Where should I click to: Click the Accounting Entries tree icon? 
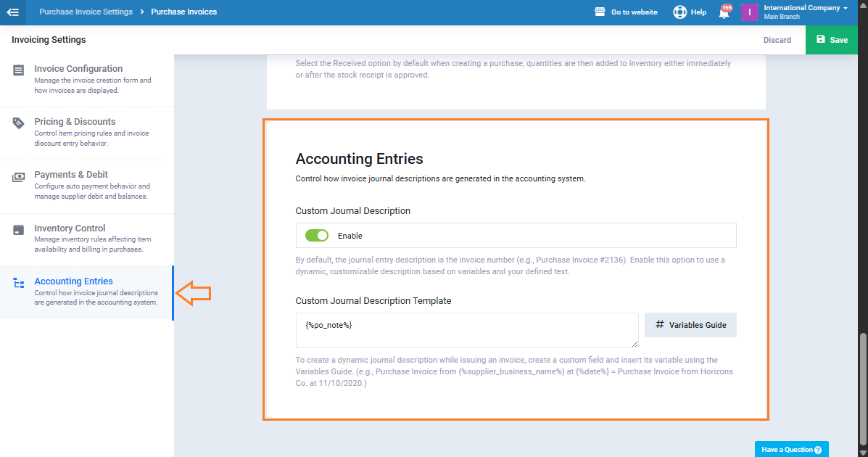tap(19, 284)
